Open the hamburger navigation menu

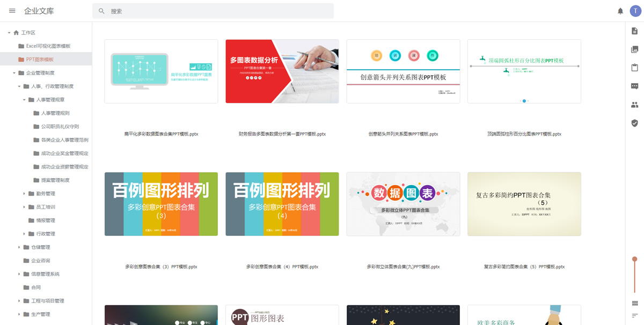click(12, 11)
